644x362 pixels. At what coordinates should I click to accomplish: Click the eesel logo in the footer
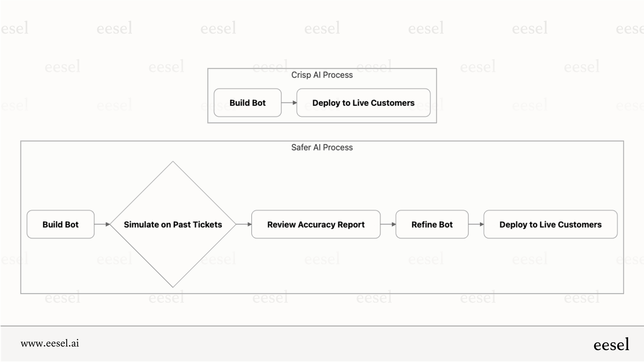point(611,344)
